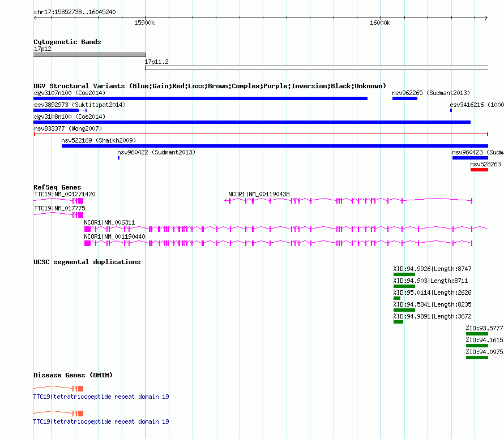Select segmental duplication %ID:94.5841 Length:8235 bar

tap(404, 310)
